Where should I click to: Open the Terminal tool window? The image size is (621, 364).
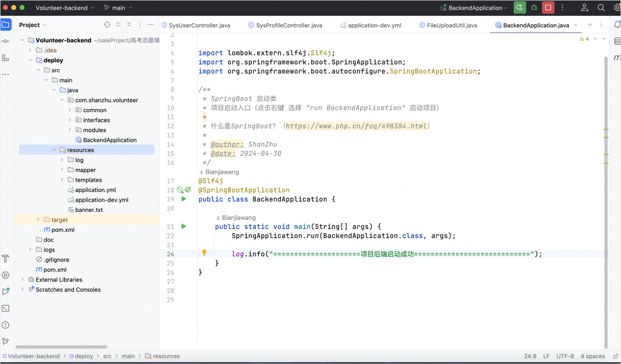pos(5,308)
